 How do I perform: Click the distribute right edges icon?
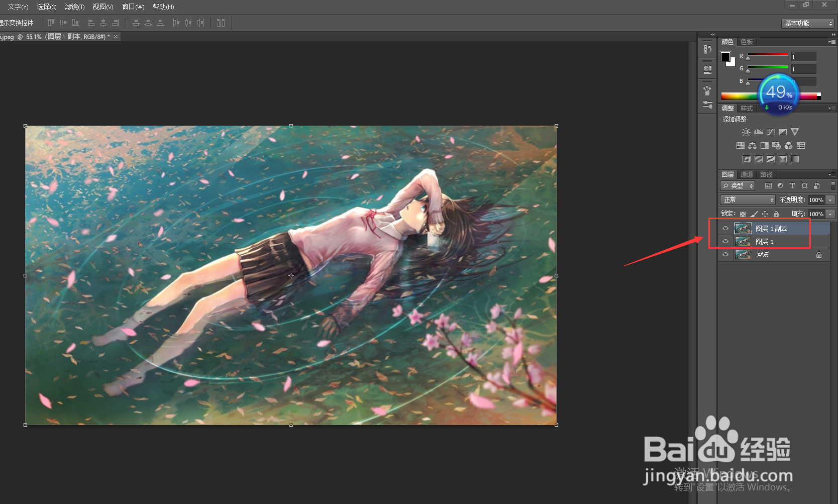[x=200, y=23]
